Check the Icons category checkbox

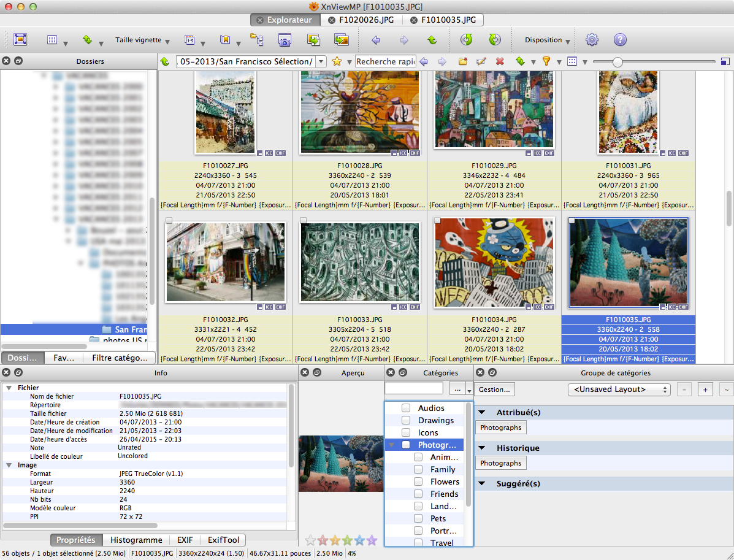click(x=406, y=432)
